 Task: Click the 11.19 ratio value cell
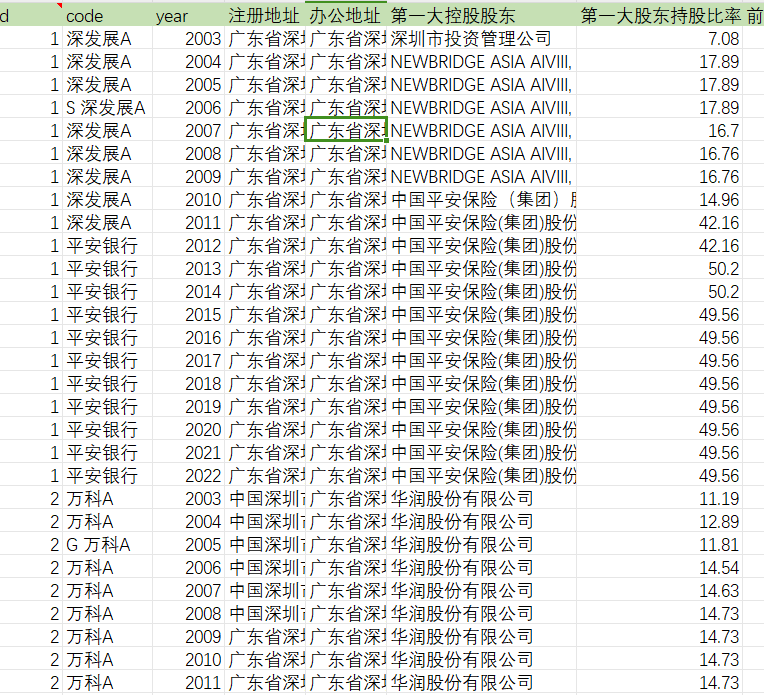[x=660, y=499]
